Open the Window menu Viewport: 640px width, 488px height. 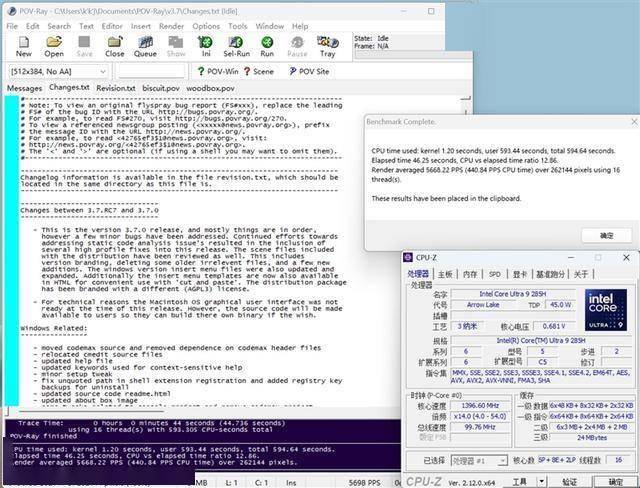coord(270,26)
